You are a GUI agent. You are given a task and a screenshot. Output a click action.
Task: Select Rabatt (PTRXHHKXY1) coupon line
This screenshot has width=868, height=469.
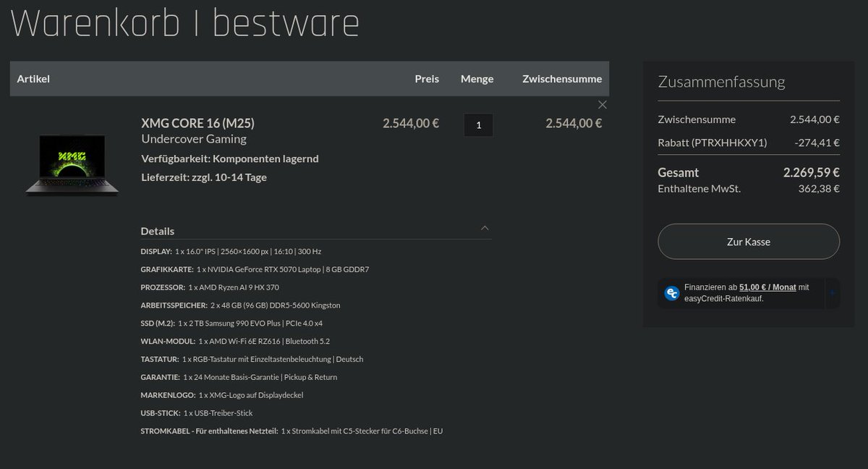click(749, 142)
